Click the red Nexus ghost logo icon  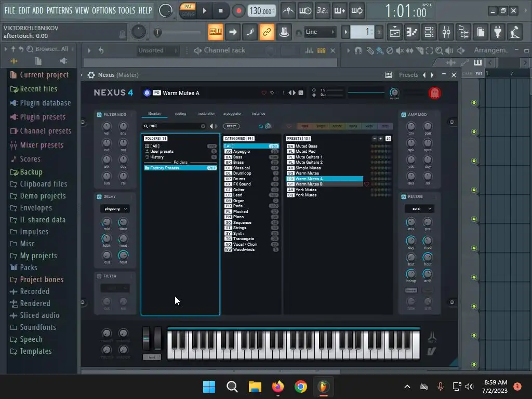tap(435, 93)
